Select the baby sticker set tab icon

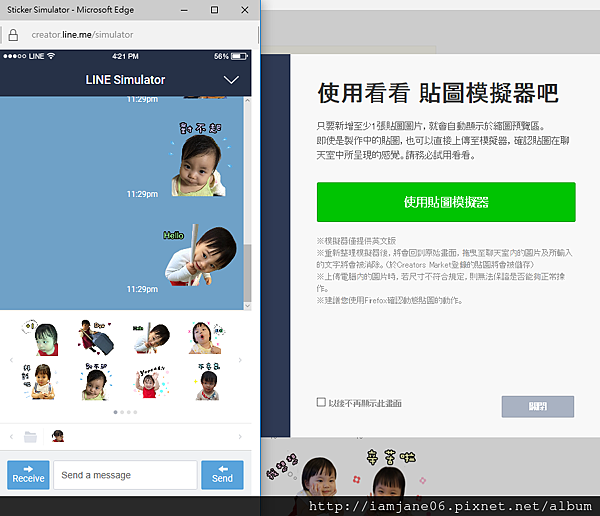point(58,436)
